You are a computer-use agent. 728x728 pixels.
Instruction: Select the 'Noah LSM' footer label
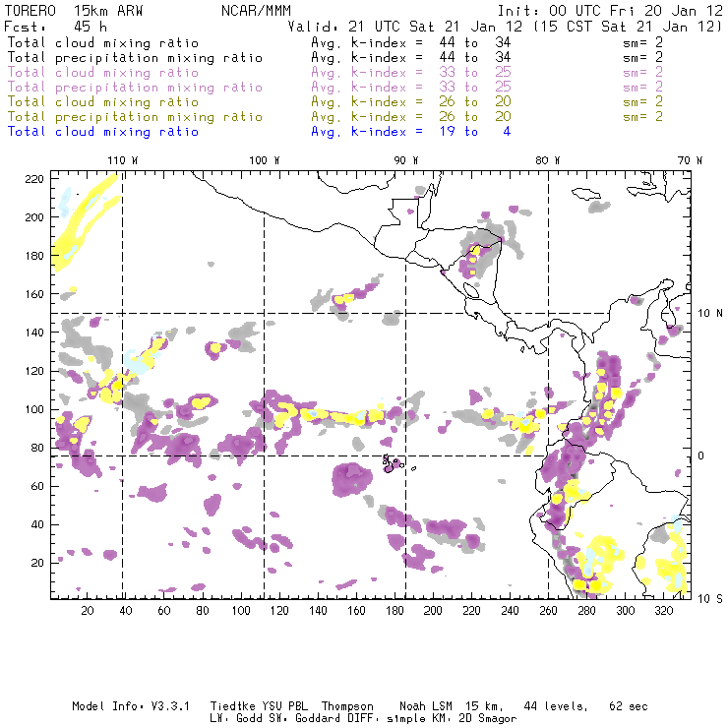pos(426,706)
